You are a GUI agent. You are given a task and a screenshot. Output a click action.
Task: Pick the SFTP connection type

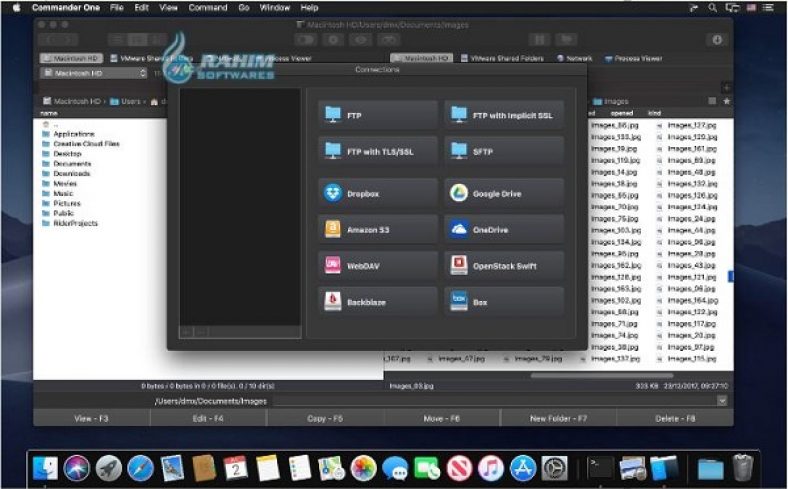click(x=504, y=151)
